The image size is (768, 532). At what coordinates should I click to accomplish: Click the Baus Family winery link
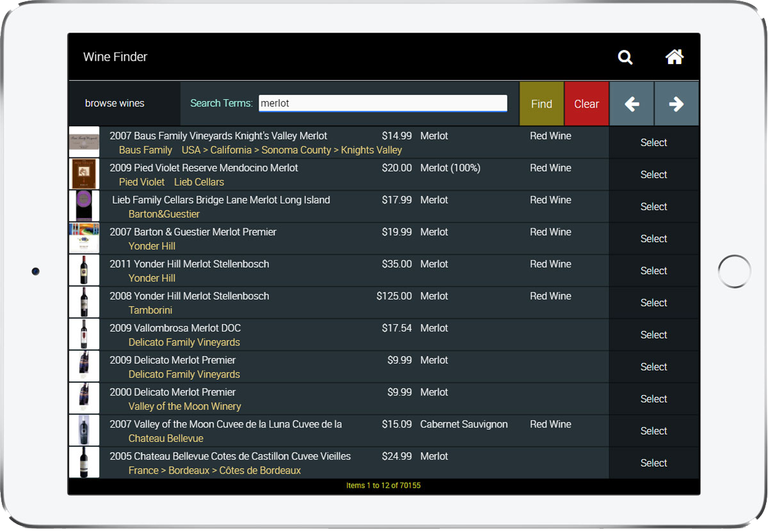[x=145, y=150]
